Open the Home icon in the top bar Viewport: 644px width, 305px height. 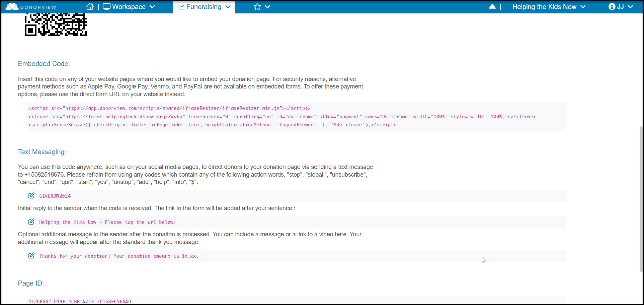pyautogui.click(x=90, y=7)
